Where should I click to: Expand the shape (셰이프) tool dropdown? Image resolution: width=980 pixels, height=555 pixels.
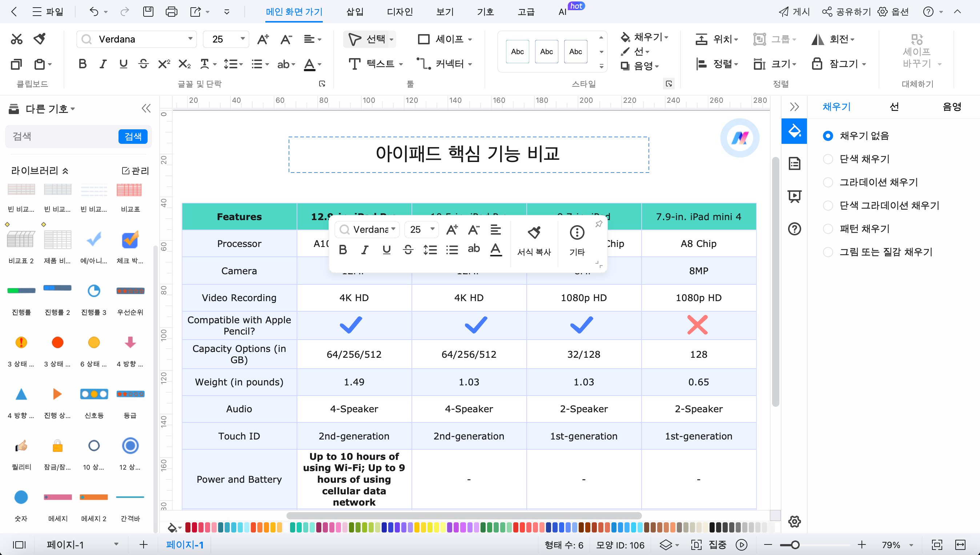click(x=470, y=39)
